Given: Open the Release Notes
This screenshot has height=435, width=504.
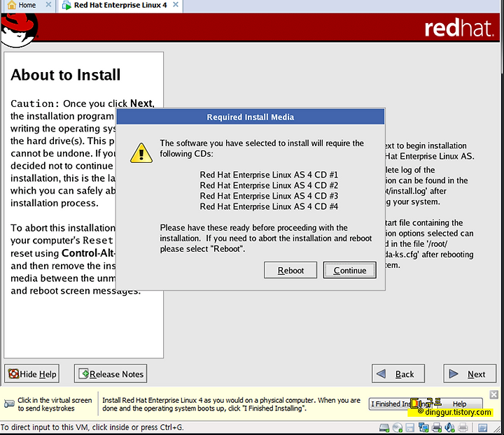Looking at the screenshot, I should [111, 373].
